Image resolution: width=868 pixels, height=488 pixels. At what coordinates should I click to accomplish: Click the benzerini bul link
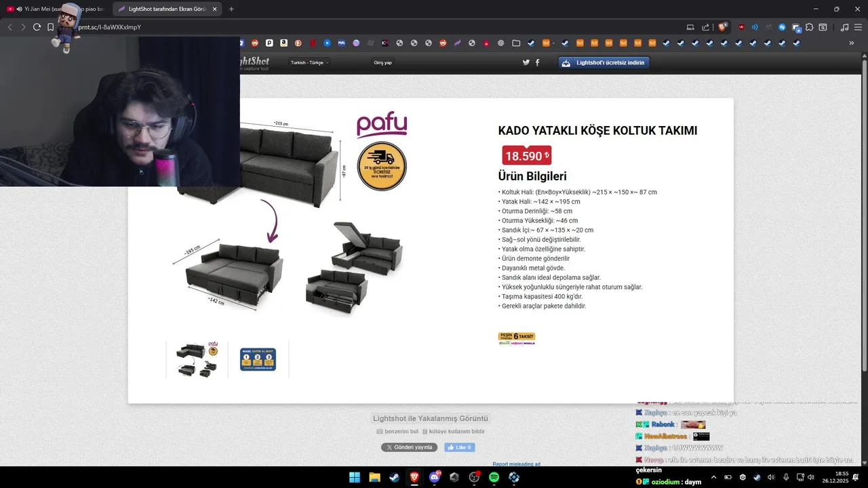(x=397, y=431)
